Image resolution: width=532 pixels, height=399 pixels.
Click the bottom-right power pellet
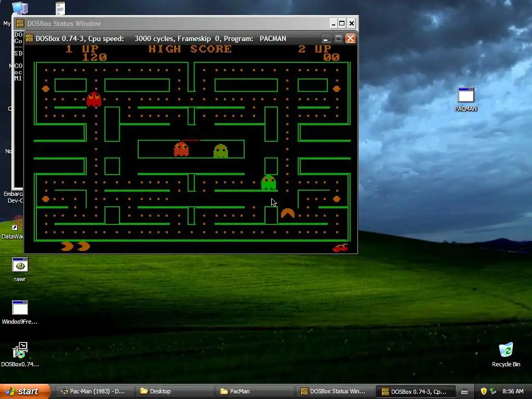tap(337, 199)
